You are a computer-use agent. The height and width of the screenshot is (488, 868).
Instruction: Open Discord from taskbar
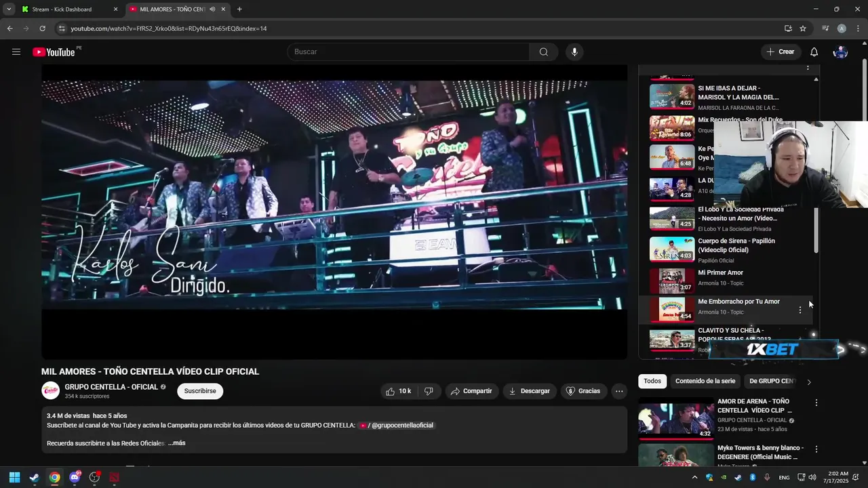(x=75, y=477)
